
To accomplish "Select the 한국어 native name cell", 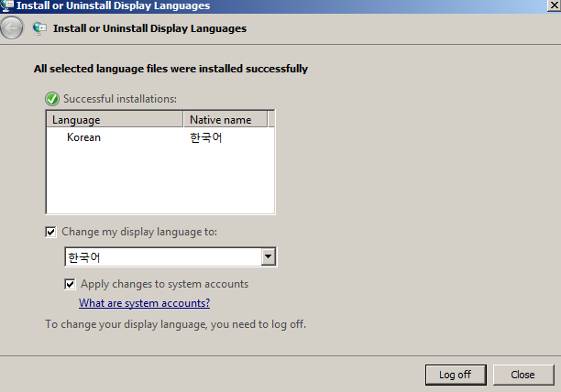I will click(205, 137).
